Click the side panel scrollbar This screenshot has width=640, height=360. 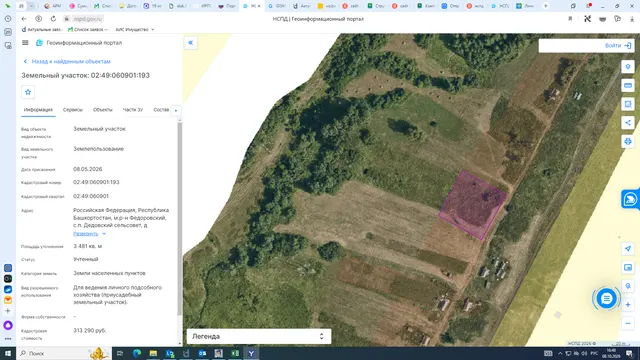(x=180, y=218)
